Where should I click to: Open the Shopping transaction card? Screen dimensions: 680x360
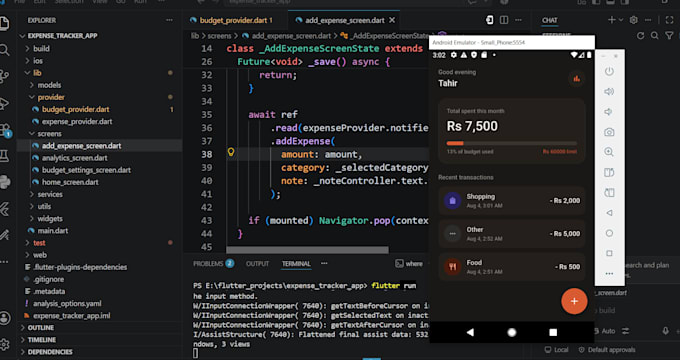pos(512,200)
